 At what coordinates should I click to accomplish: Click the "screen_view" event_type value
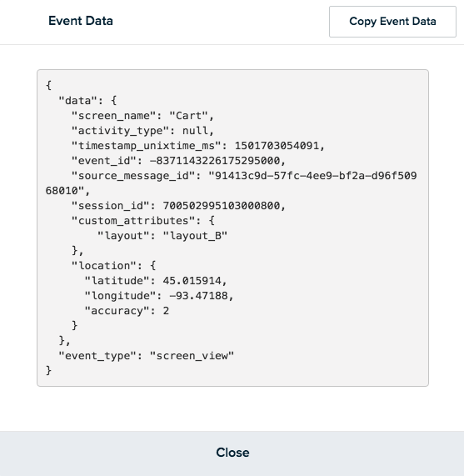192,356
